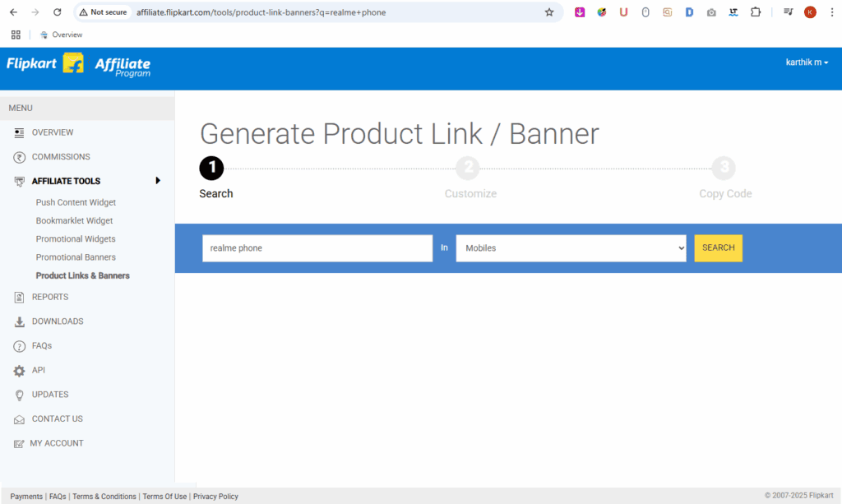
Task: Open the Mobiles category dropdown
Action: [x=571, y=248]
